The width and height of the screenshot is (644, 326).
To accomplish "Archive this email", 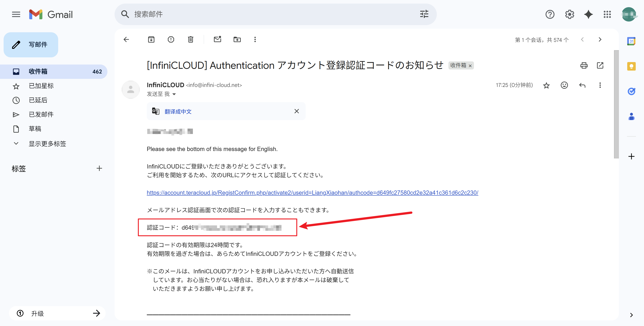I will pos(151,39).
